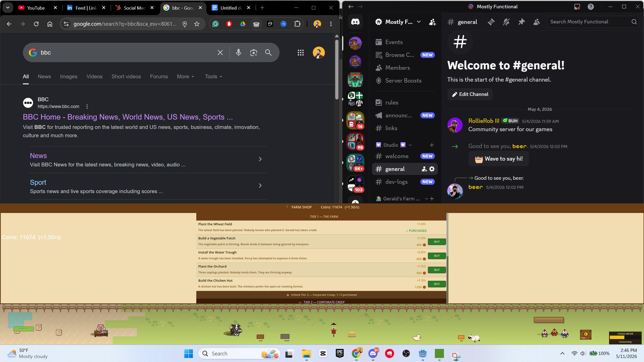Open the Chrome extensions puzzle icon

click(297, 24)
